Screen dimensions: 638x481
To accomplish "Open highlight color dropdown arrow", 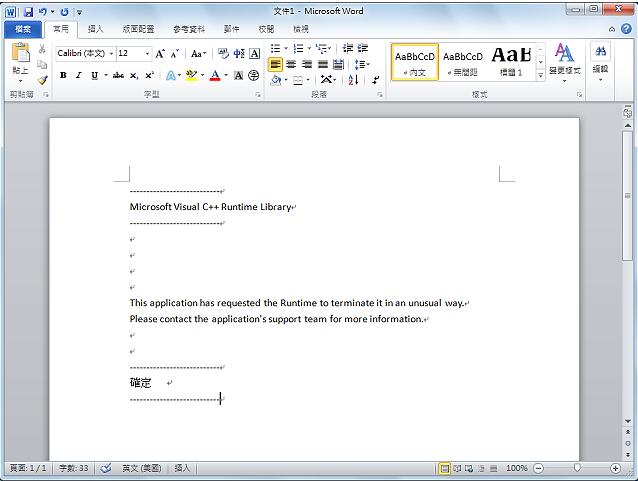I will [x=202, y=75].
